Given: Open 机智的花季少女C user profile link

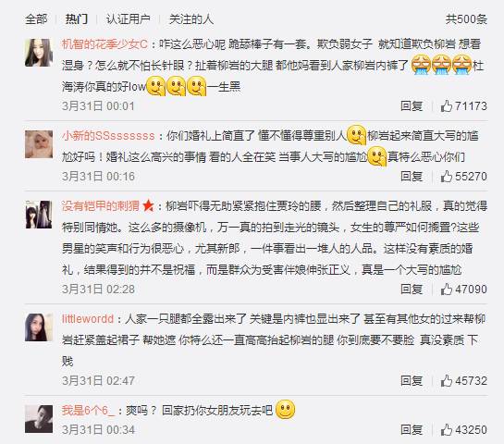Looking at the screenshot, I should tap(104, 44).
